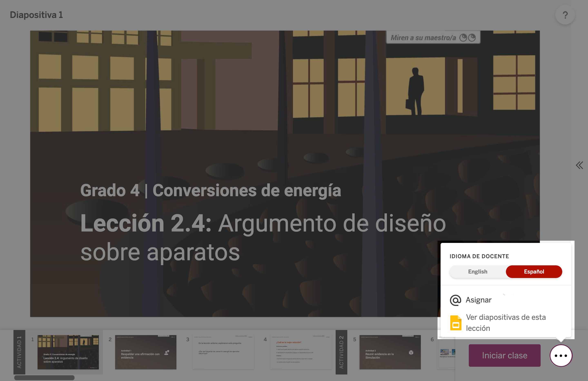Image resolution: width=588 pixels, height=381 pixels.
Task: Click the filmstrip horizontal scrollbar
Action: pyautogui.click(x=44, y=378)
